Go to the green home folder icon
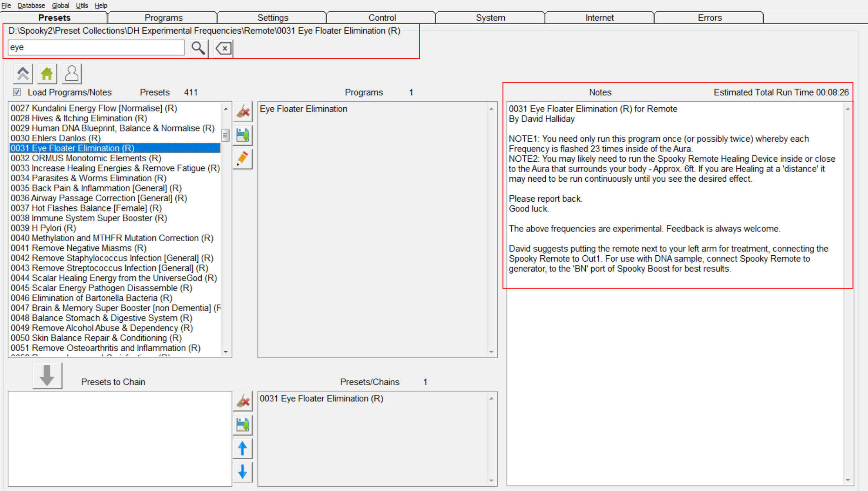Image resolution: width=868 pixels, height=491 pixels. [x=47, y=74]
